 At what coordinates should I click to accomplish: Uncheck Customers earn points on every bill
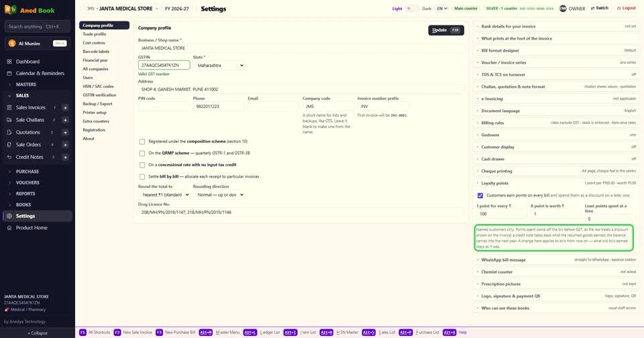click(480, 195)
